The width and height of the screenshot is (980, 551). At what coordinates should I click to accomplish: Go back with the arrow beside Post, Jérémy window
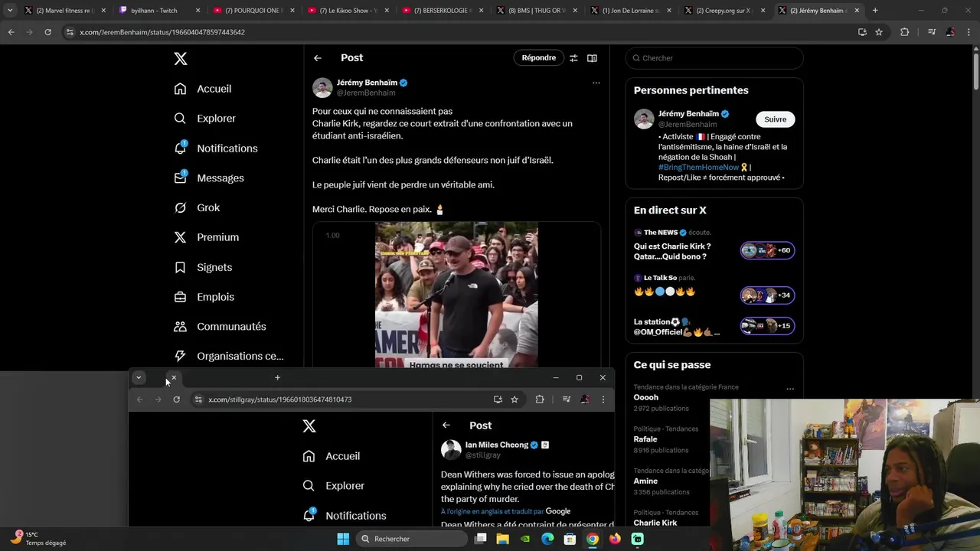click(x=318, y=58)
